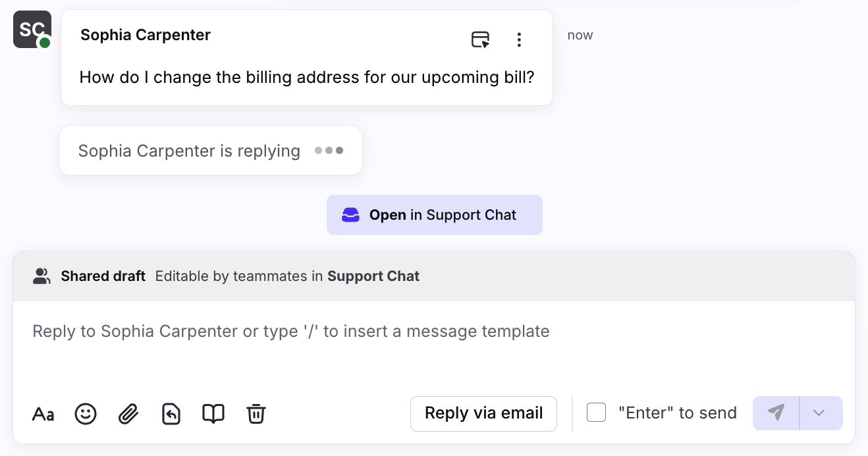Click the "Sophia Carpenter is replying" indicator

210,151
